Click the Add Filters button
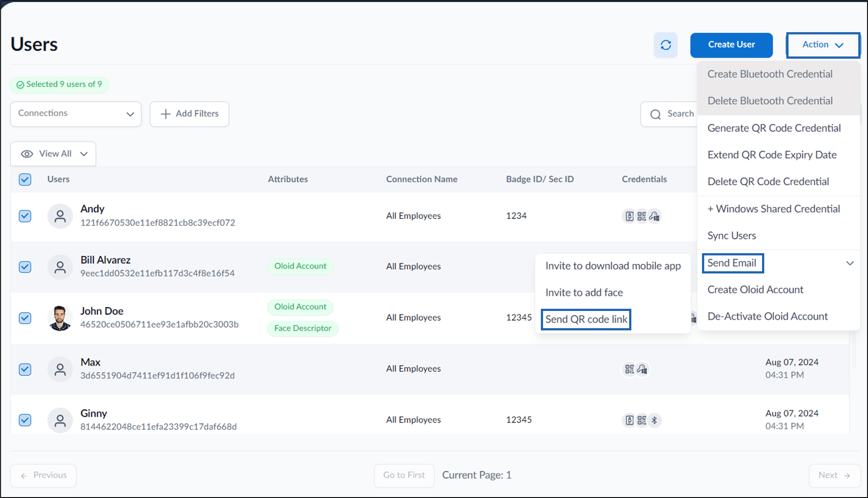Screen dimensions: 868x498 click(x=189, y=114)
